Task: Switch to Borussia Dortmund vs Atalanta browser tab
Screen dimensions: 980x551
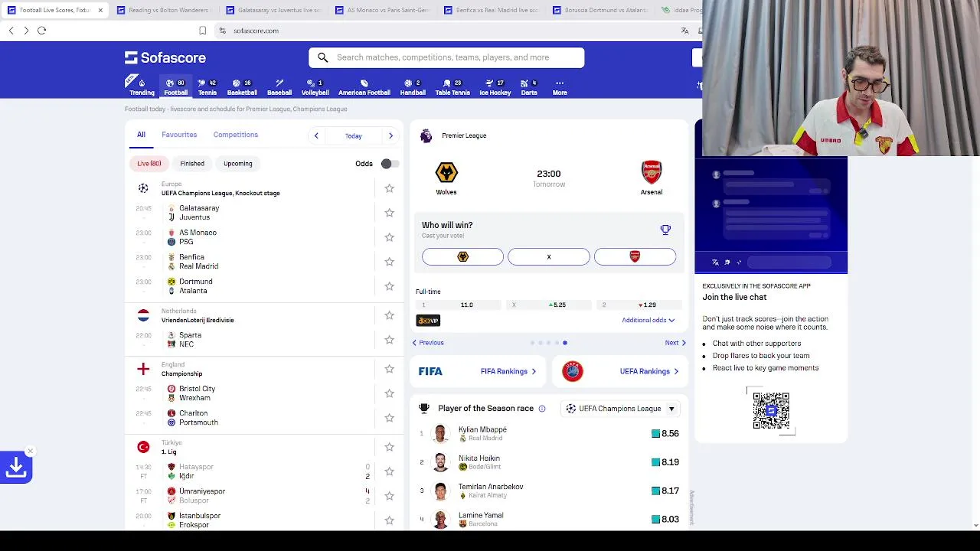Action: click(x=600, y=10)
